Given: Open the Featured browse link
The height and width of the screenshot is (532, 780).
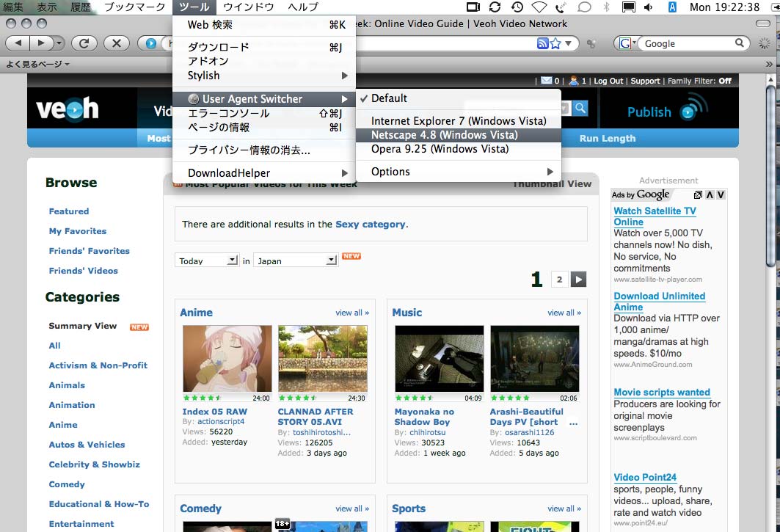Looking at the screenshot, I should click(x=69, y=211).
